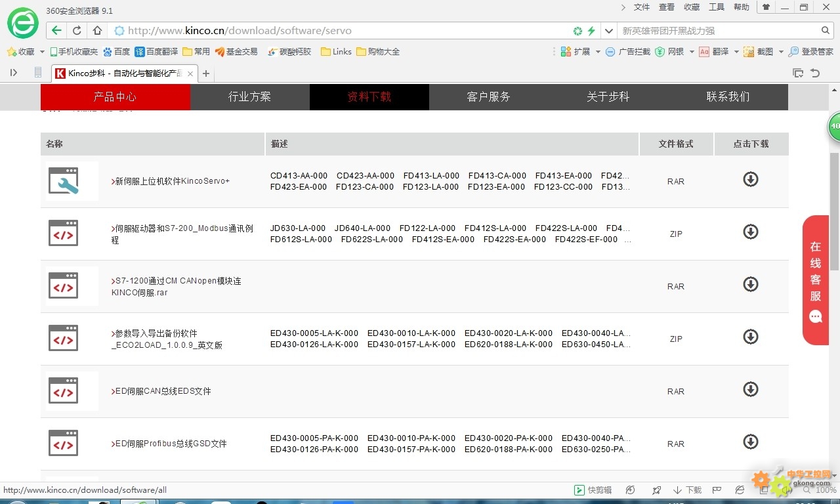Select the 行业方案 navigation tab

pyautogui.click(x=250, y=97)
